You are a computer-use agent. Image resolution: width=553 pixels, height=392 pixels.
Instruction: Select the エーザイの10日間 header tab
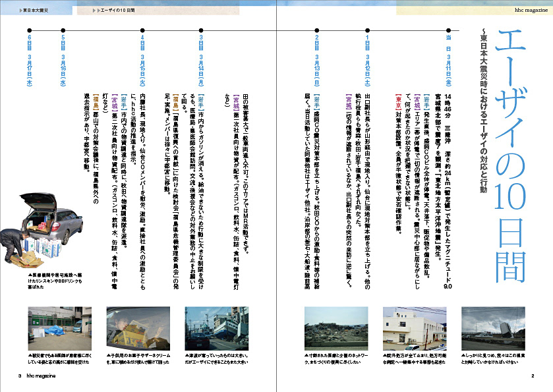(112, 11)
